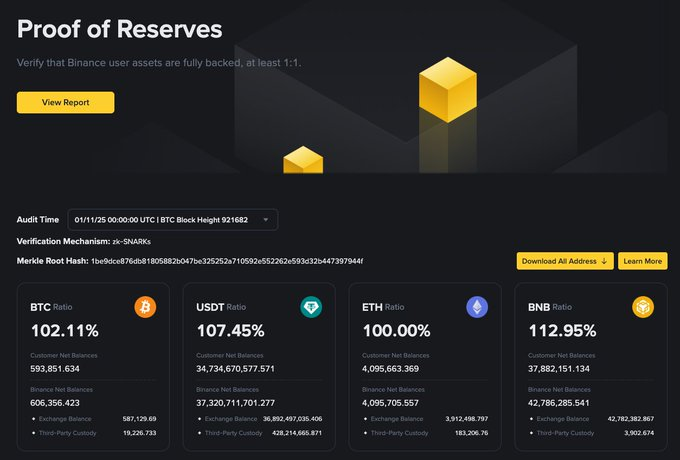The image size is (680, 460).
Task: Click the BNB coin icon
Action: point(642,307)
